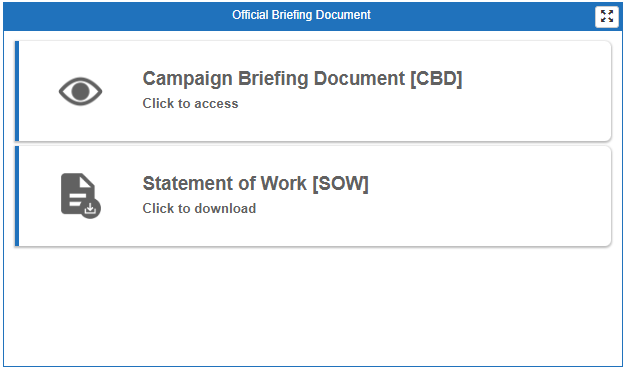624x369 pixels.
Task: Click the document download icon for SOW
Action: (80, 196)
